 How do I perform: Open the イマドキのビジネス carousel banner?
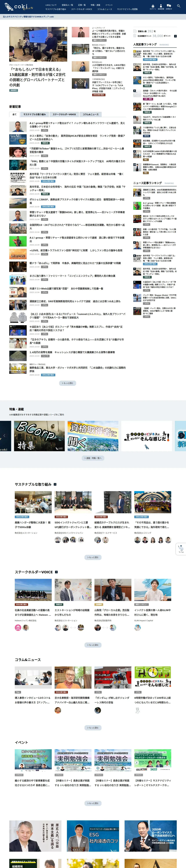pyautogui.click(x=146, y=436)
